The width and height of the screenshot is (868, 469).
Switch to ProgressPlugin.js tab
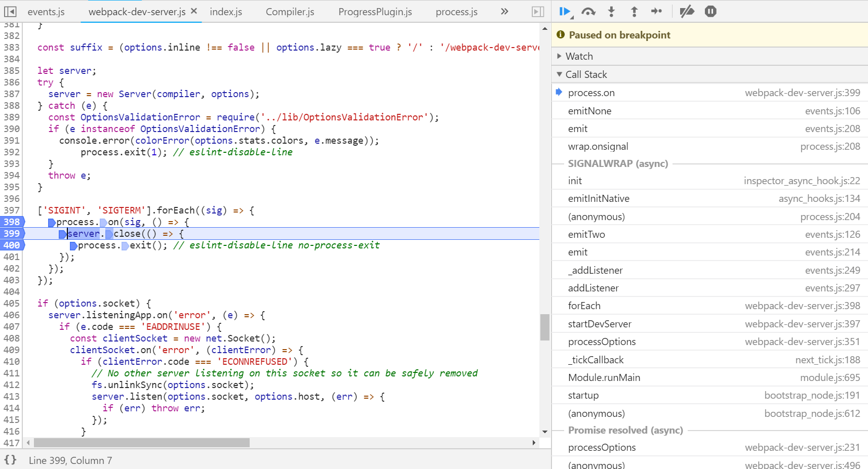click(375, 12)
